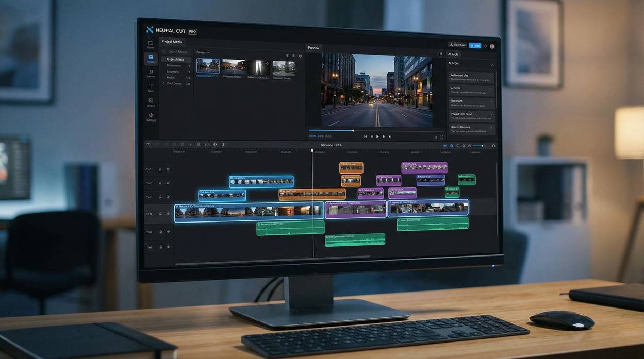Open the sort dropdown above media thumbnails
The width and height of the screenshot is (644, 359).
coord(203,53)
